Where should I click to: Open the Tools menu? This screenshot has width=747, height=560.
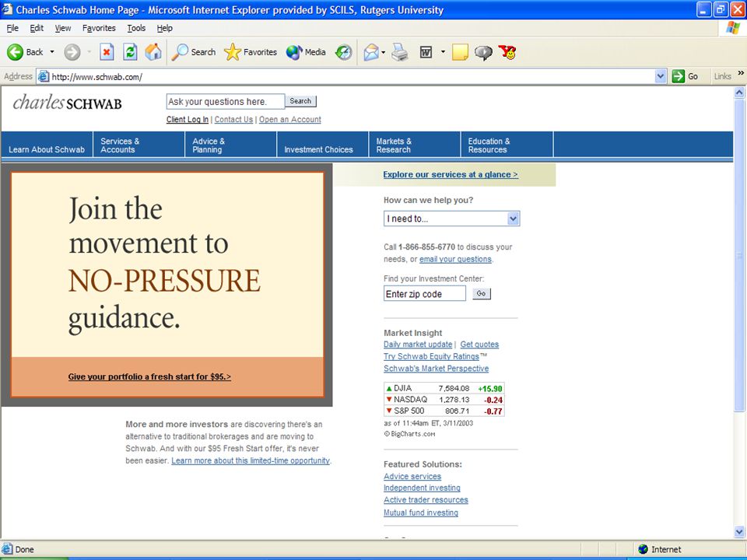pyautogui.click(x=136, y=28)
